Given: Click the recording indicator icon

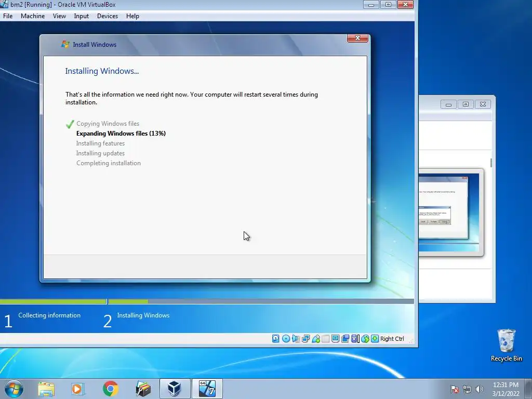Looking at the screenshot, I should point(345,339).
